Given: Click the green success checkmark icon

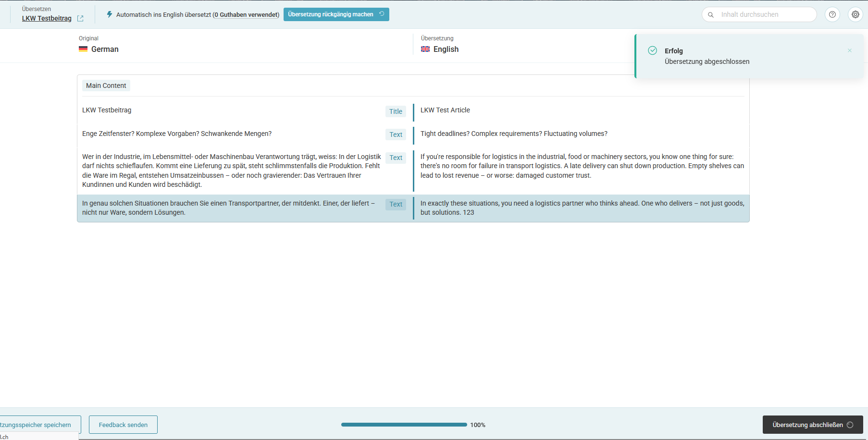Looking at the screenshot, I should (x=653, y=50).
